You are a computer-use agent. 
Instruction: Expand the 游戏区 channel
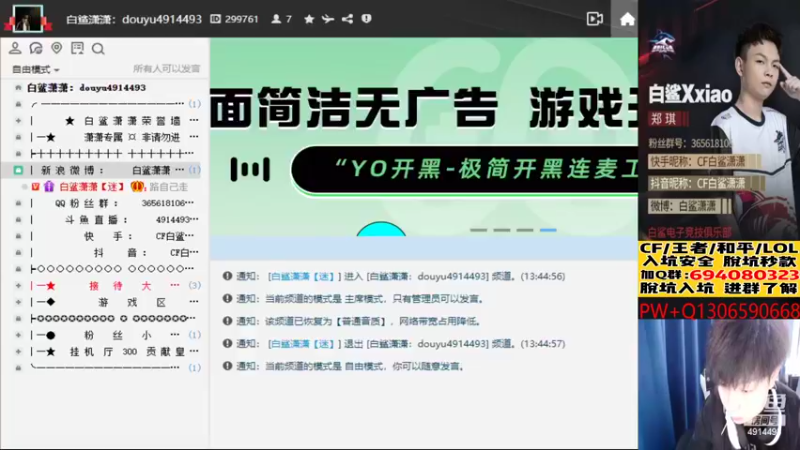point(18,302)
